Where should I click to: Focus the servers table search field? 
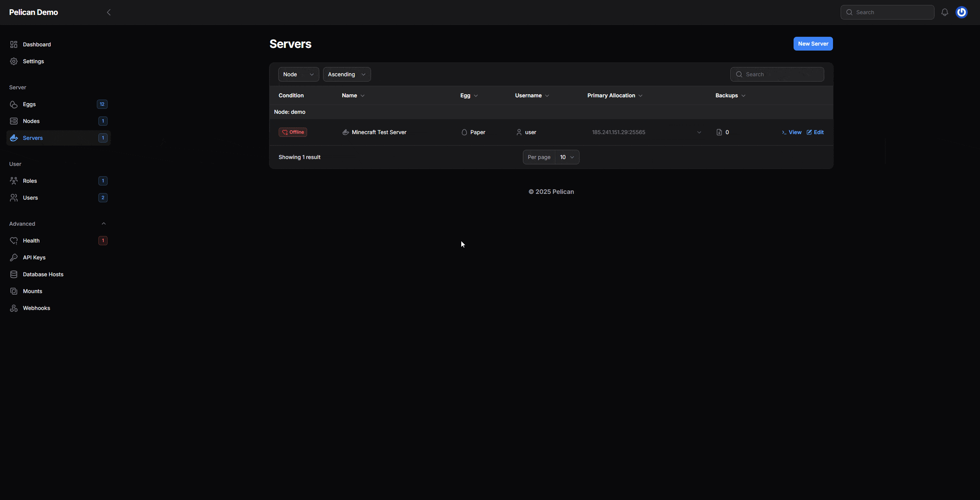[x=781, y=74]
